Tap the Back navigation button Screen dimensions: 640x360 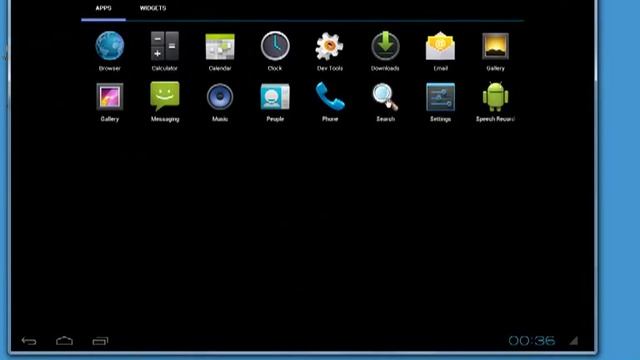pyautogui.click(x=29, y=341)
